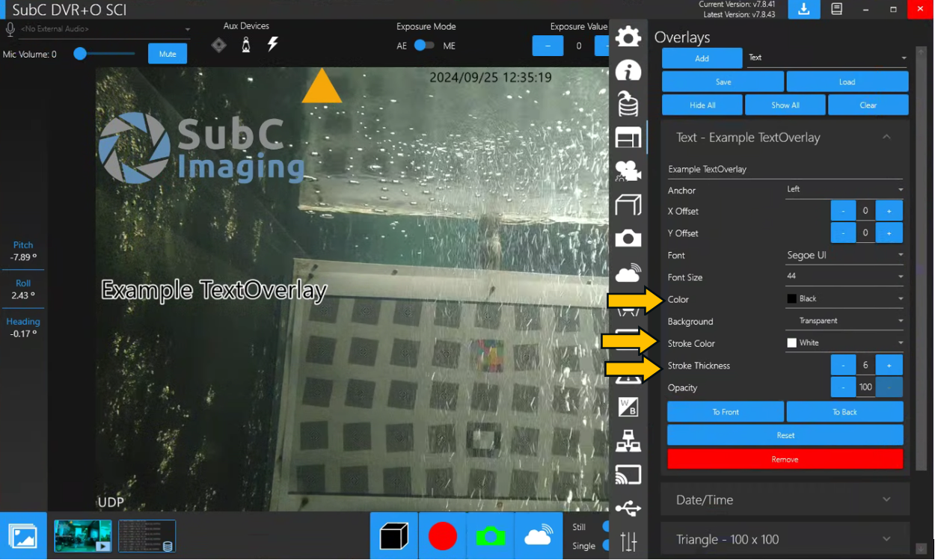This screenshot has height=560, width=935.
Task: Open the network topology sidebar icon
Action: [628, 441]
